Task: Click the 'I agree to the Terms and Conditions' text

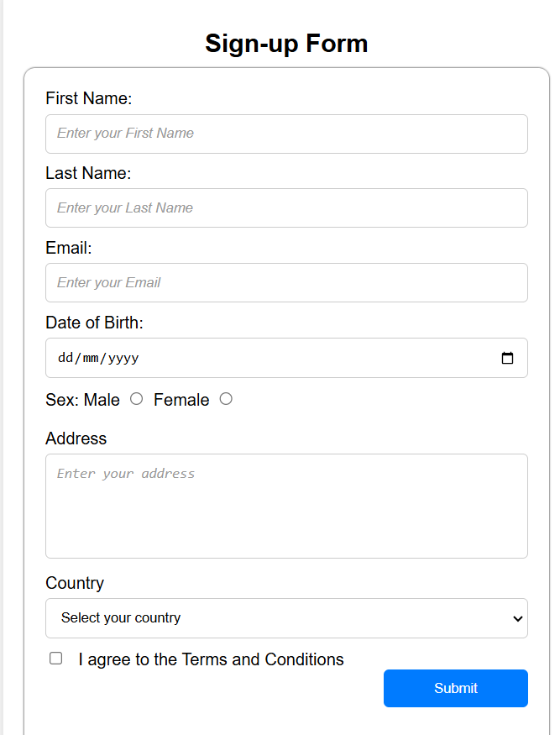Action: click(211, 659)
